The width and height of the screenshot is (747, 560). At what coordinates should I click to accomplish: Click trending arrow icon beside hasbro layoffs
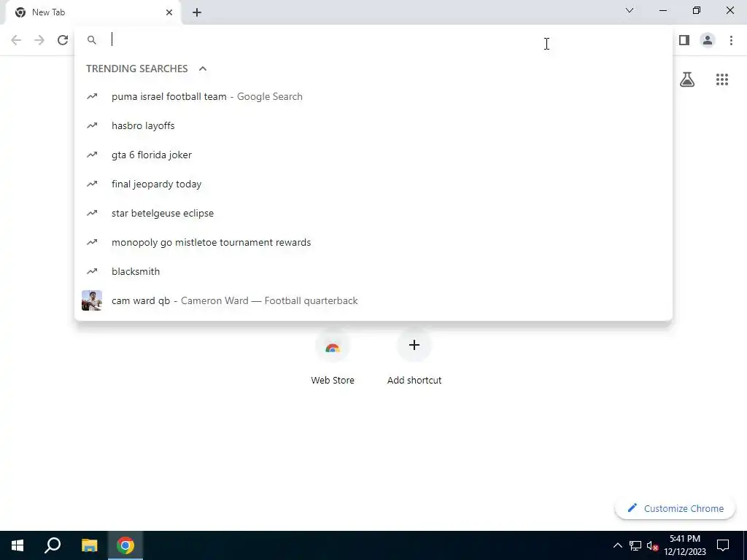pyautogui.click(x=92, y=125)
